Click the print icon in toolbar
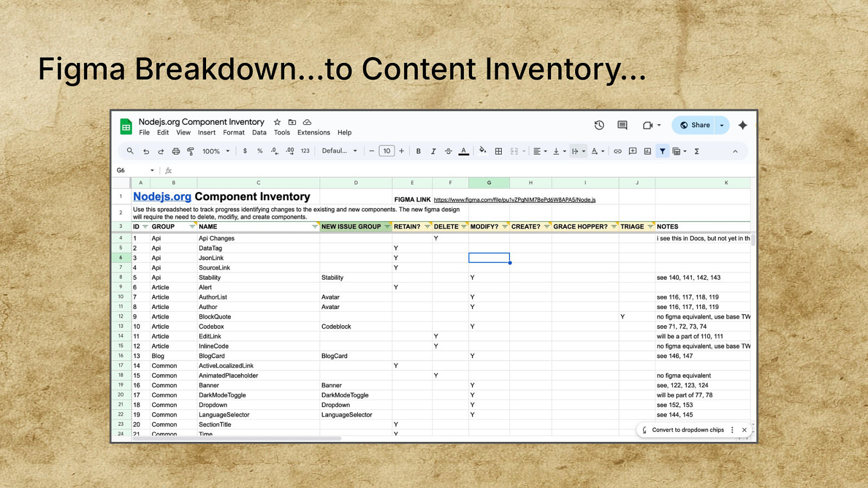This screenshot has width=868, height=488. point(176,151)
